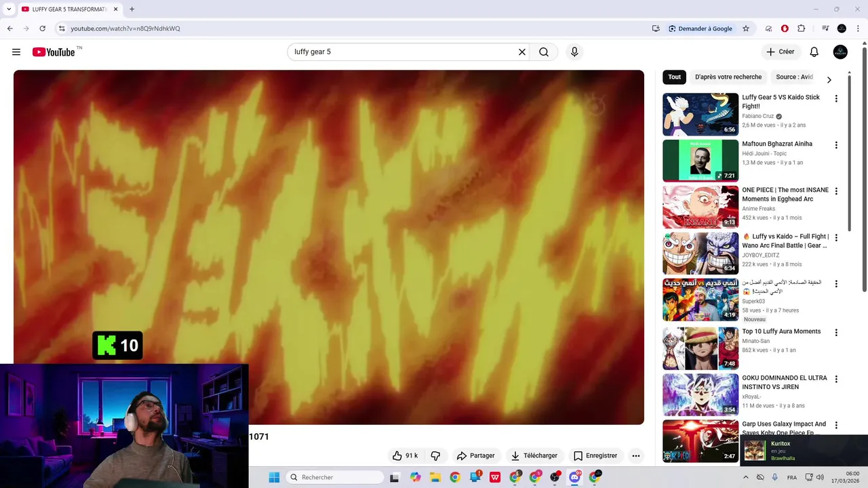
Task: Open options for Top 10 Luffy Aura Moments
Action: [836, 333]
